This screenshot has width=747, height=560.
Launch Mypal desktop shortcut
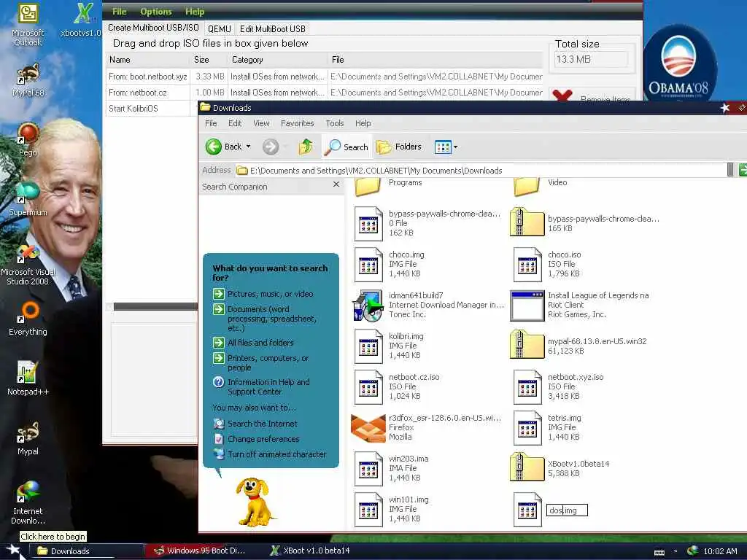pos(28,438)
